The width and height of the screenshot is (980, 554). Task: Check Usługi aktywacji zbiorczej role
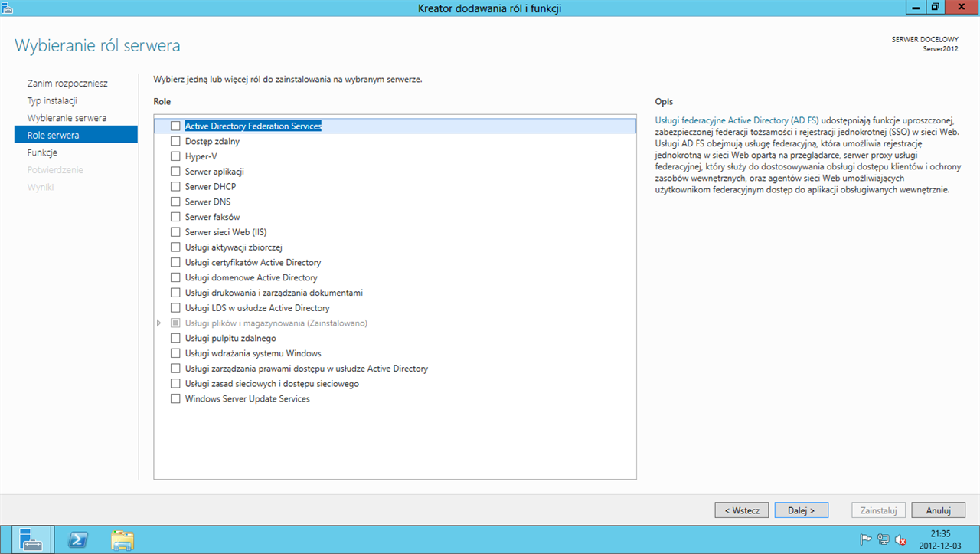pos(175,247)
